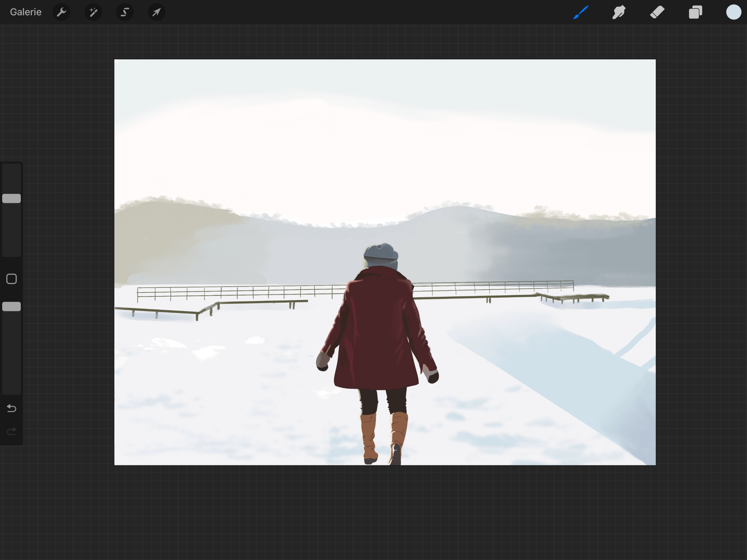This screenshot has height=560, width=747.
Task: Activate the Transform arrow tool
Action: pos(156,12)
